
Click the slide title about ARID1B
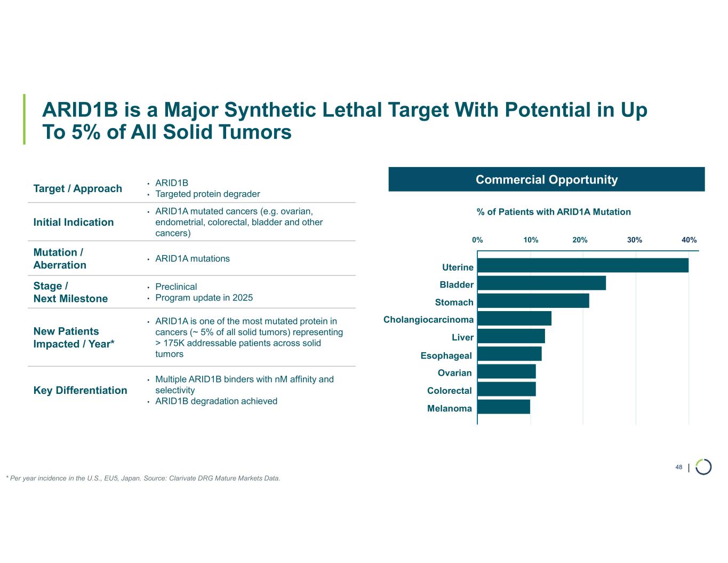[x=344, y=121]
